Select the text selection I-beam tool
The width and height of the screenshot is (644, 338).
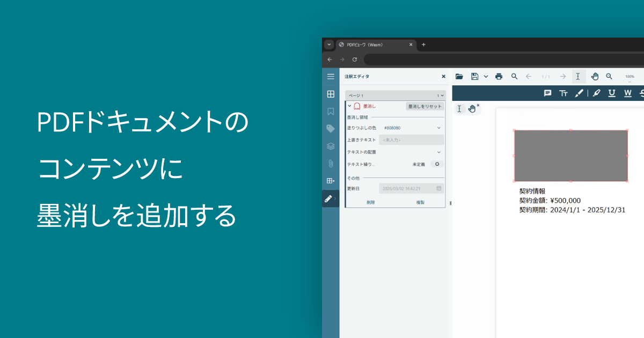tap(577, 77)
